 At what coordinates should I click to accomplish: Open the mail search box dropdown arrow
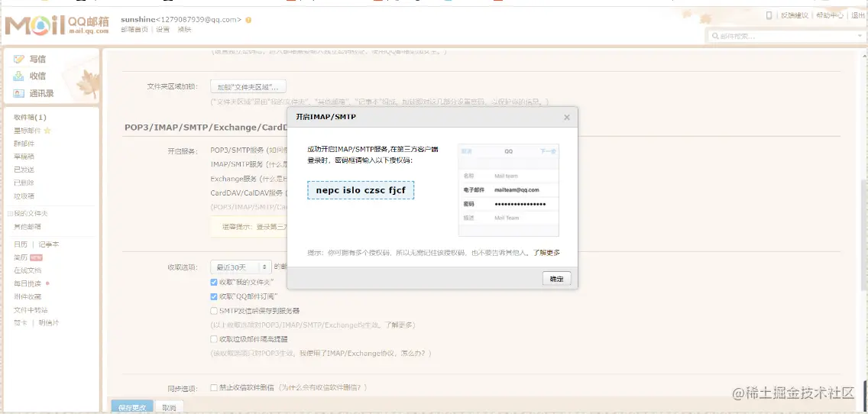859,37
